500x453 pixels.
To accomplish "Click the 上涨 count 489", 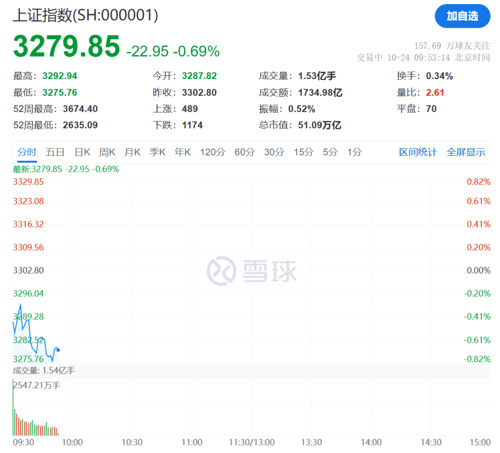I will 190,109.
